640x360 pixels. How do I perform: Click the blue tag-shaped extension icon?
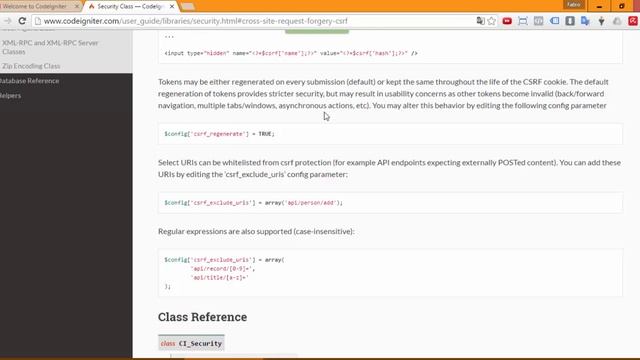click(x=554, y=21)
